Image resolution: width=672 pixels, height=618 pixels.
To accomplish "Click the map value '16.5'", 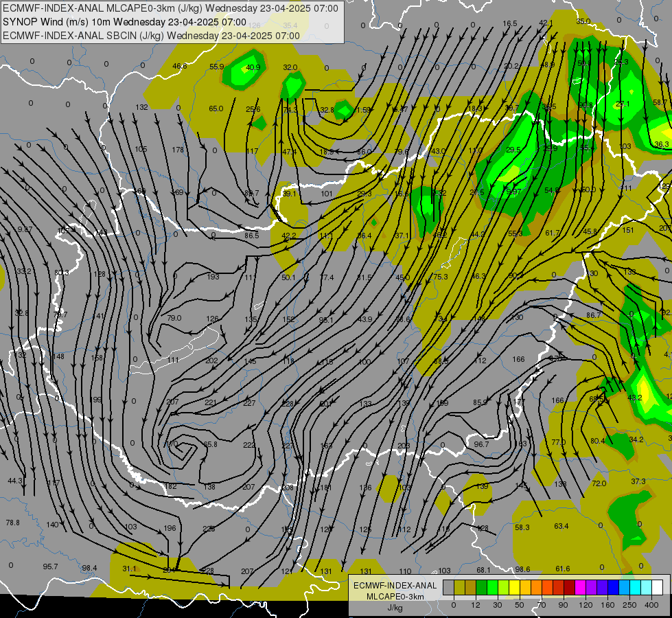I will [510, 23].
